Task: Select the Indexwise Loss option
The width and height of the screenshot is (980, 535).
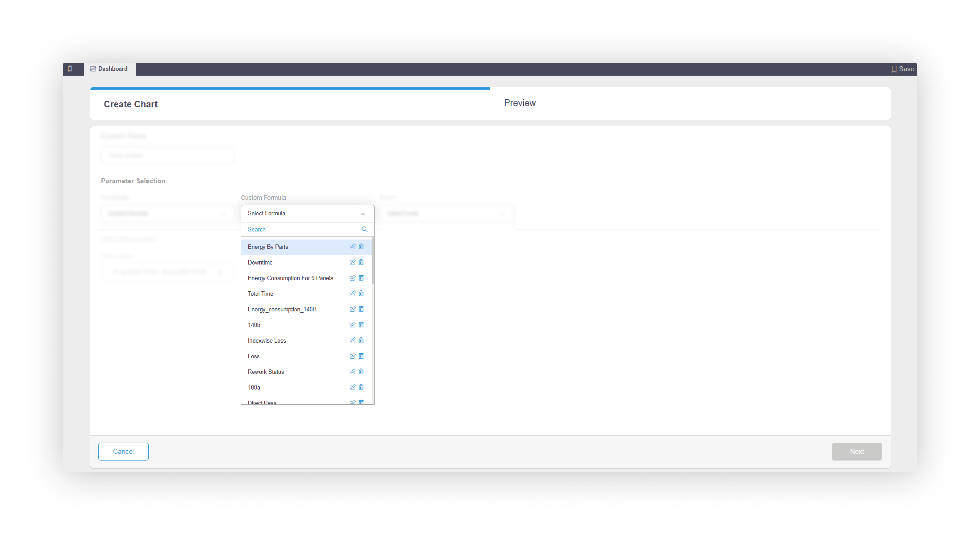Action: (x=306, y=340)
